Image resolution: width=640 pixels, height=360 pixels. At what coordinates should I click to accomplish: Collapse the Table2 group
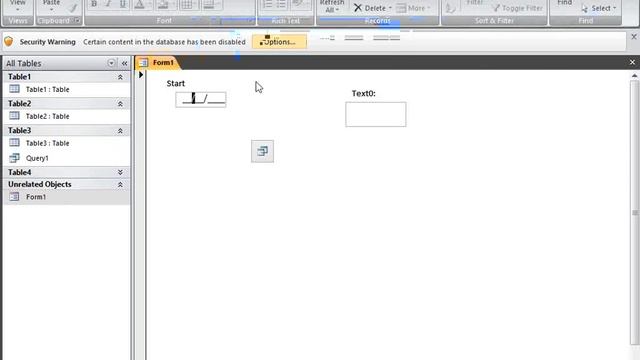pos(120,104)
